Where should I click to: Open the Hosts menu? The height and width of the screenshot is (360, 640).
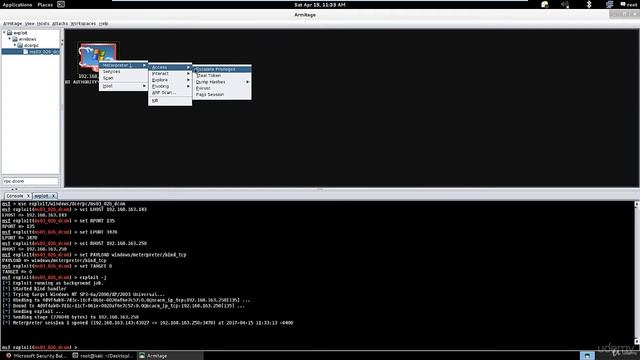click(x=43, y=24)
